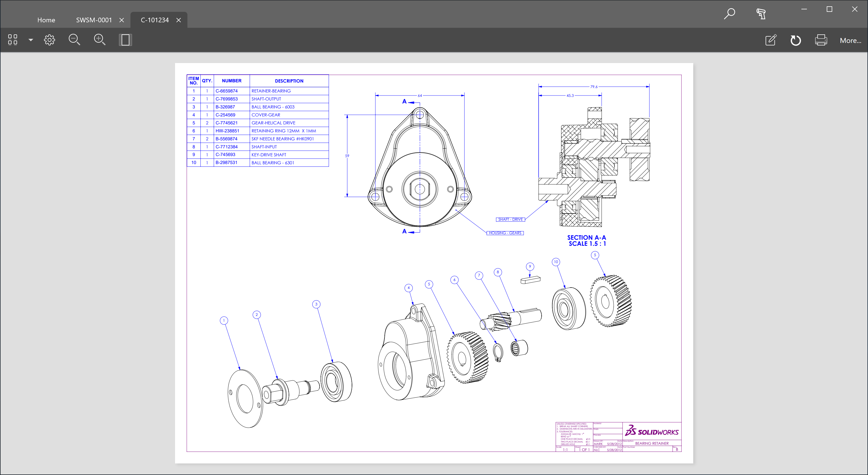This screenshot has height=475, width=868.
Task: Click the NUMBER column header
Action: [x=231, y=81]
